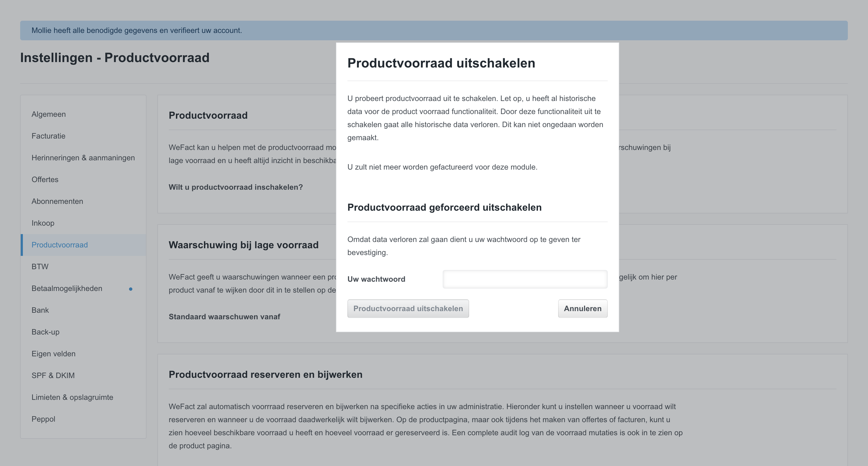Cancel the dialog via the Annuleren button

pyautogui.click(x=583, y=308)
